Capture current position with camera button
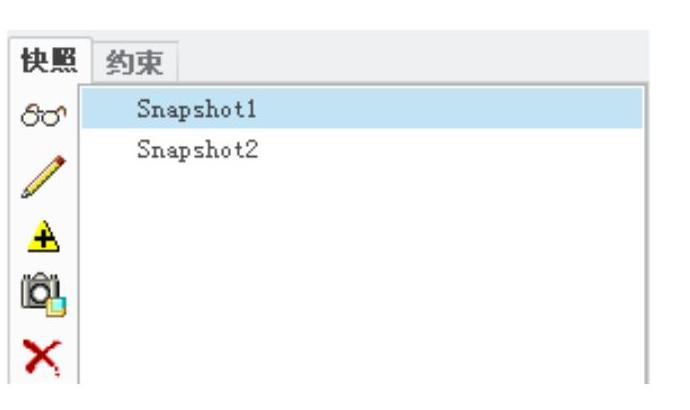Screen dimensions: 690x410 click(x=44, y=294)
